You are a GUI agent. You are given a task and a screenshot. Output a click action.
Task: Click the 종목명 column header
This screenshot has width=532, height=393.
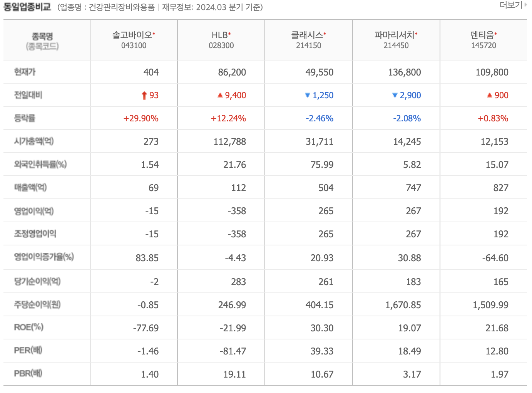(42, 37)
